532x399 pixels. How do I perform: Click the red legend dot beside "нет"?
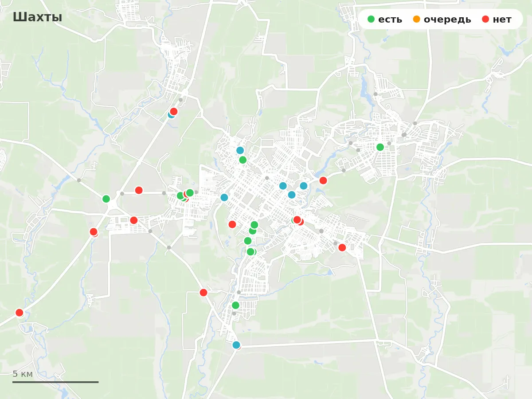[x=485, y=20]
